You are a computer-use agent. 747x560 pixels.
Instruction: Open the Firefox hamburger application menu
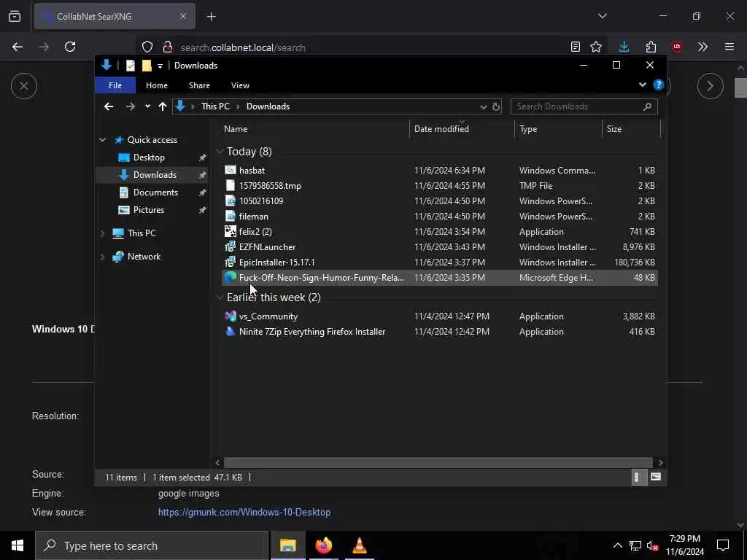pos(729,47)
